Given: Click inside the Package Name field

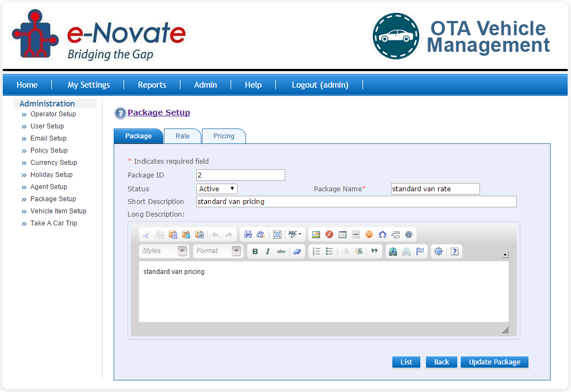Looking at the screenshot, I should click(435, 189).
